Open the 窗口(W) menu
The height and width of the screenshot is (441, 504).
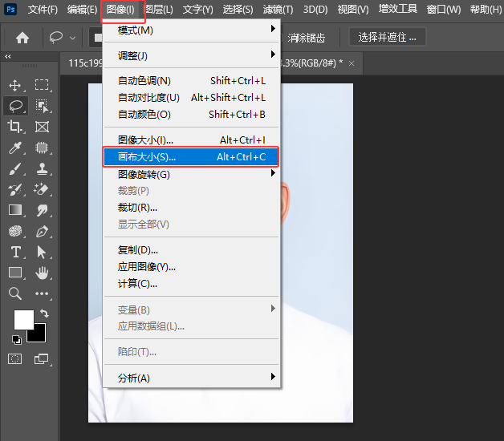click(x=444, y=10)
